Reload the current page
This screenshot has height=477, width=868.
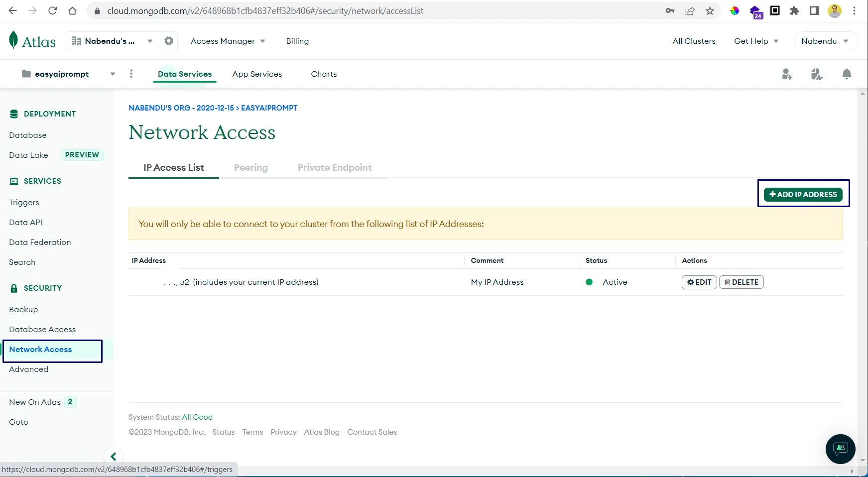(53, 10)
